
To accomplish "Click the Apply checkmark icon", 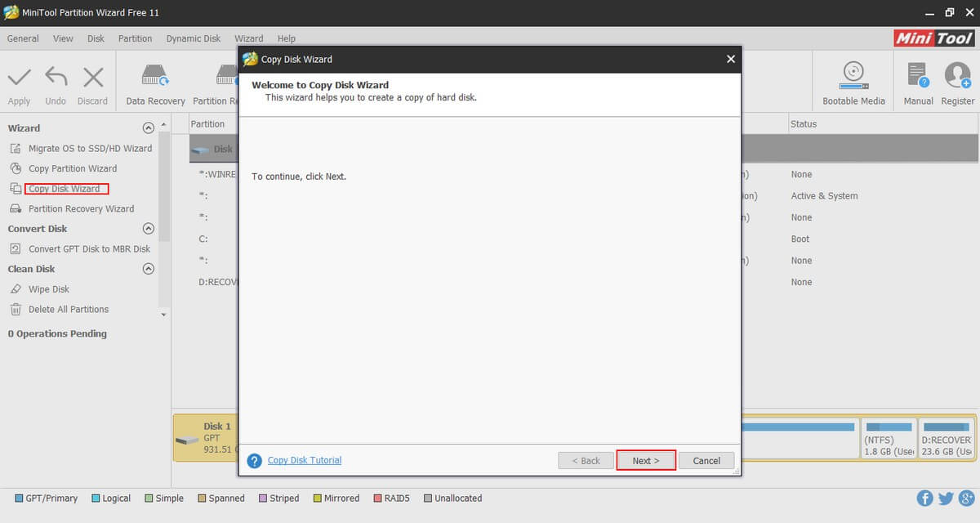I will [19, 78].
